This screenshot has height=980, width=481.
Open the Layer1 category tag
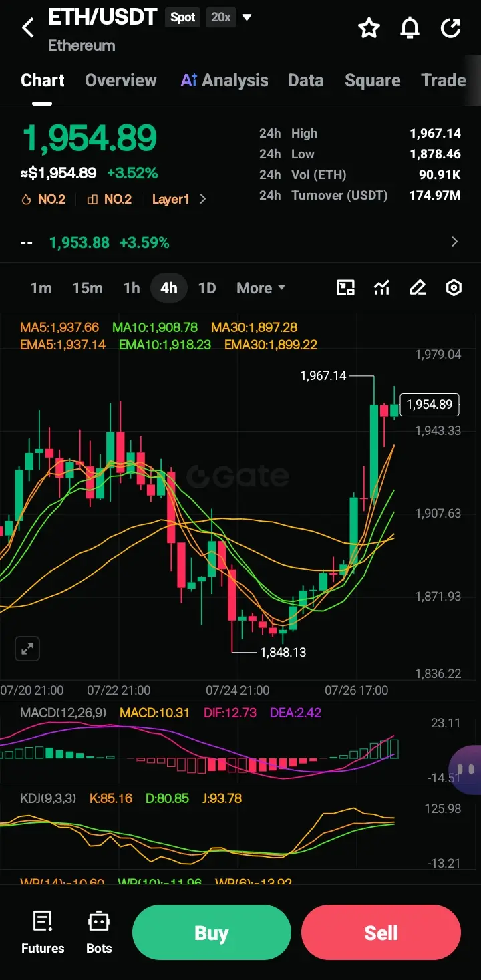coord(171,199)
